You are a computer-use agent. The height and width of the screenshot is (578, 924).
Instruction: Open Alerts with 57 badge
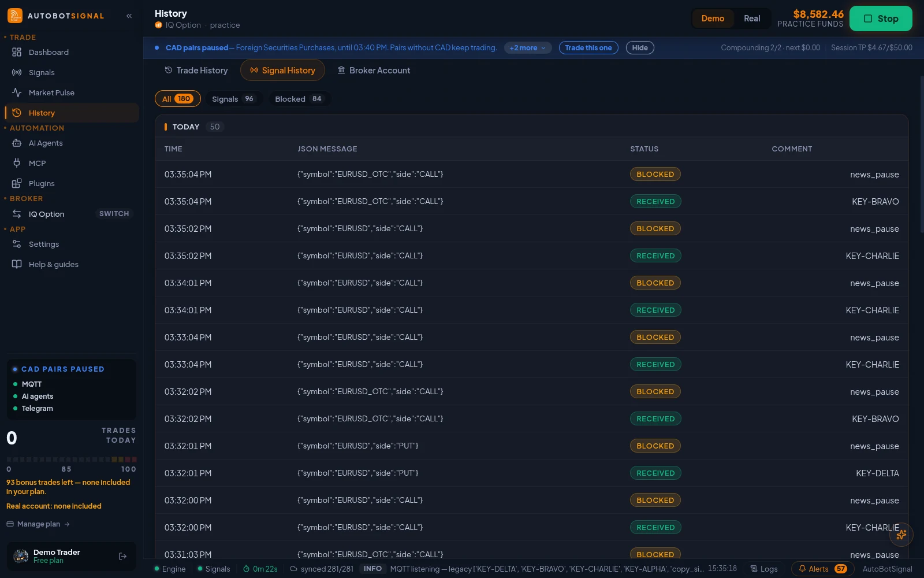coord(823,569)
